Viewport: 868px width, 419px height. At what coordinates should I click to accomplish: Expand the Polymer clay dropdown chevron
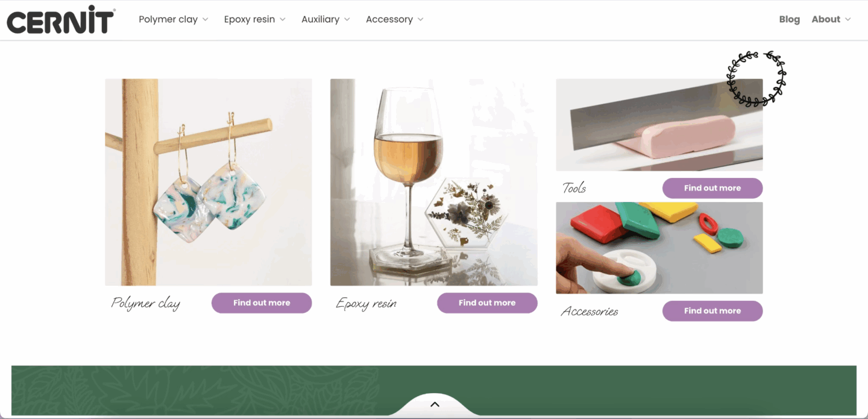point(205,19)
